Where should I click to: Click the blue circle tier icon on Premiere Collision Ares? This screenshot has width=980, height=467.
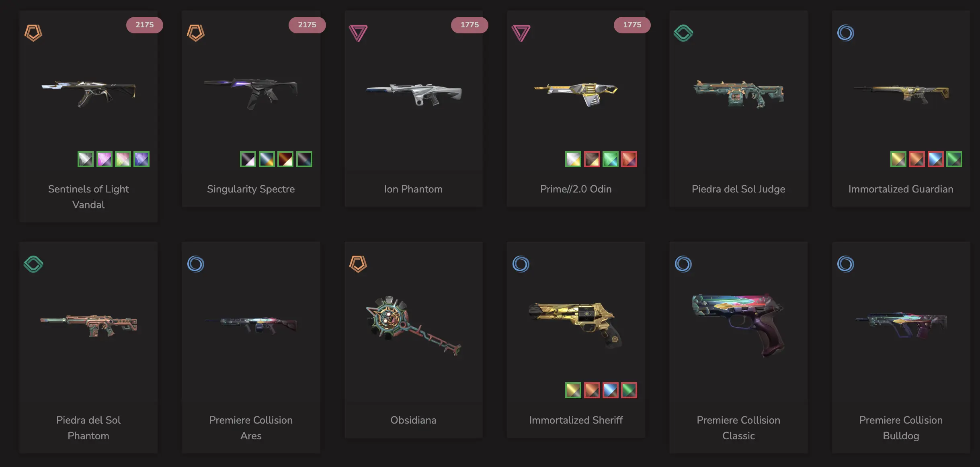point(196,264)
